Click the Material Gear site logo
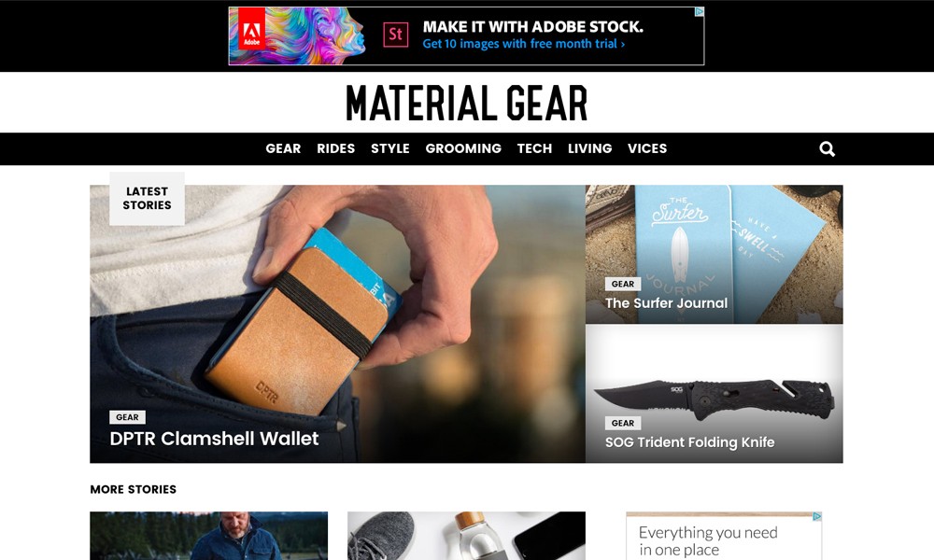The image size is (934, 560). coord(466,103)
